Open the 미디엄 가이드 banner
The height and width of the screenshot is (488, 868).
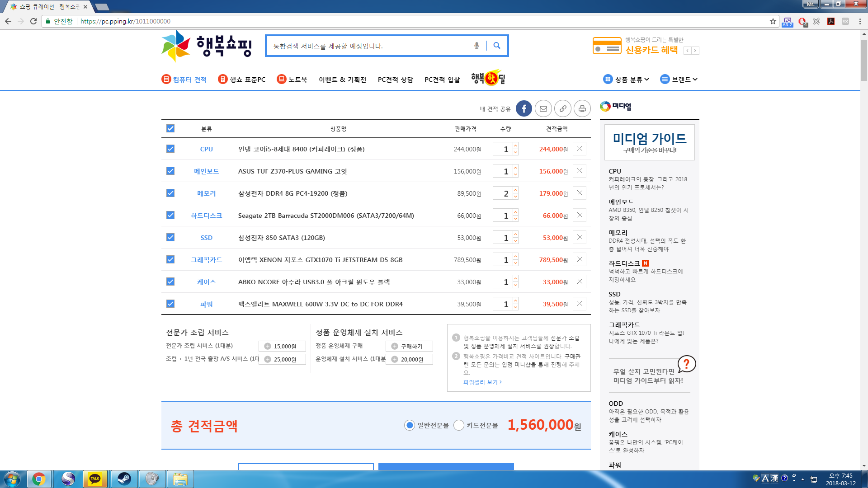[650, 142]
